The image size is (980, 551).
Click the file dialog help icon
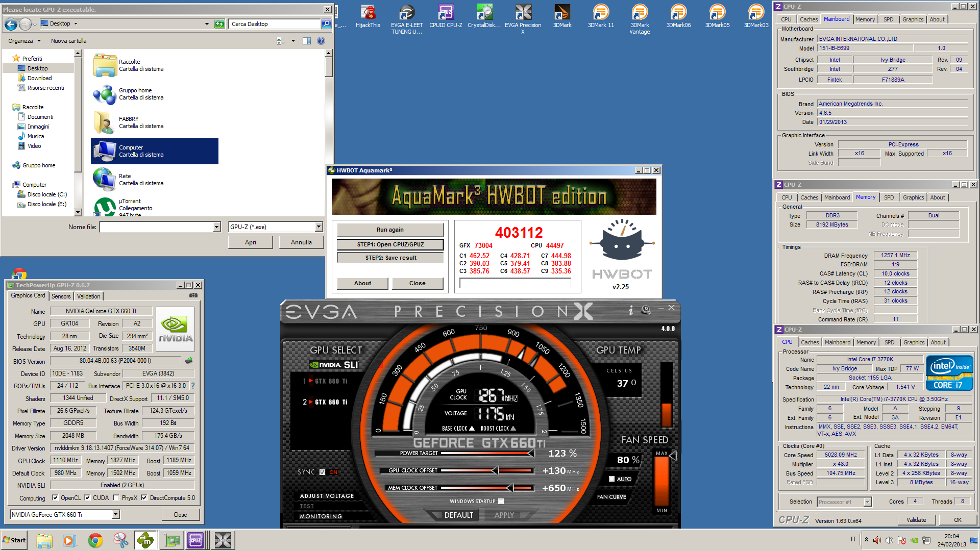[321, 41]
